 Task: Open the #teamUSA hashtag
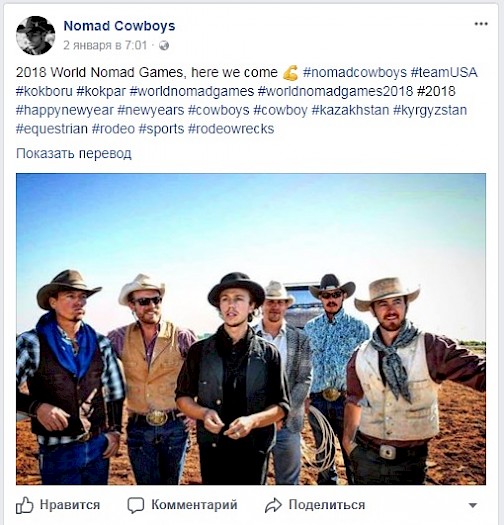tap(444, 73)
